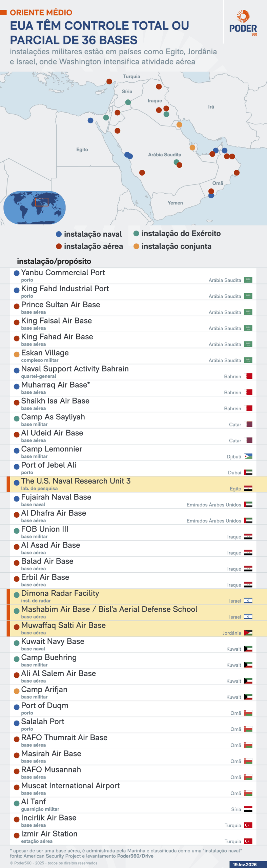
Task: Click the Jordan flag beside Muwaffaq Salti Air Base
Action: pyautogui.click(x=248, y=633)
